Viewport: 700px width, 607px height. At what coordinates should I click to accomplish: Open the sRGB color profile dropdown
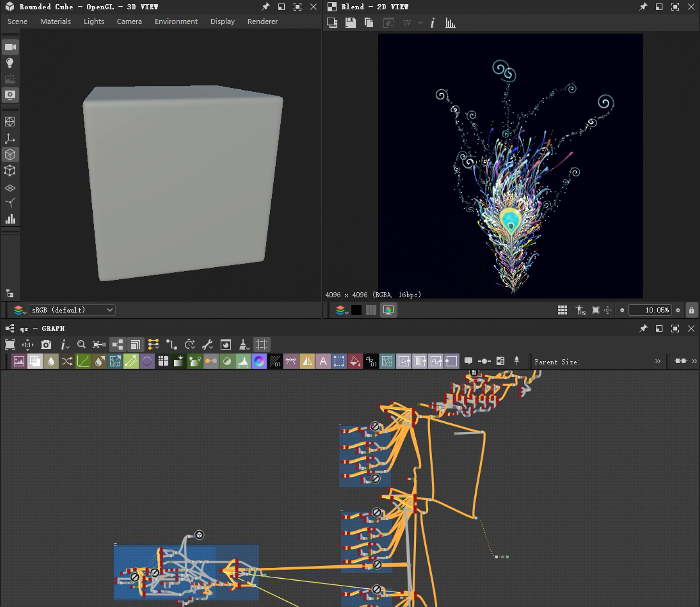72,310
